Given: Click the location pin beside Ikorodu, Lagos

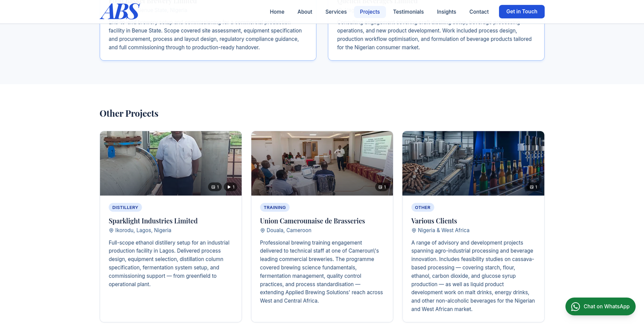Looking at the screenshot, I should [111, 231].
